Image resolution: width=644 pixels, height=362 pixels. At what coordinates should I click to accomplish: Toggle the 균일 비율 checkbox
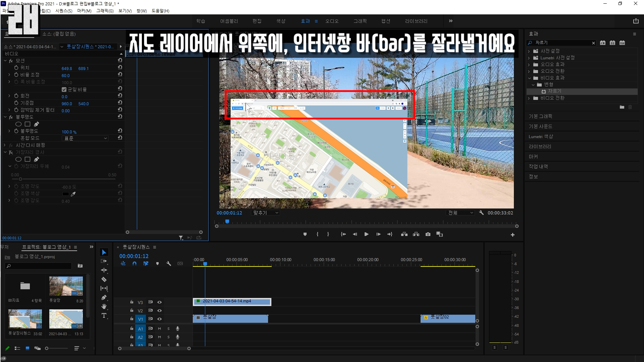point(64,89)
